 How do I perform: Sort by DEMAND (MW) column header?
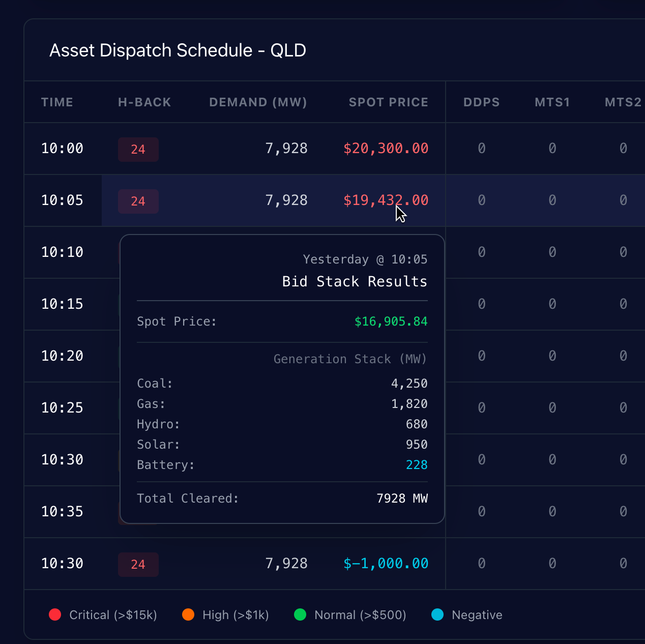[258, 102]
